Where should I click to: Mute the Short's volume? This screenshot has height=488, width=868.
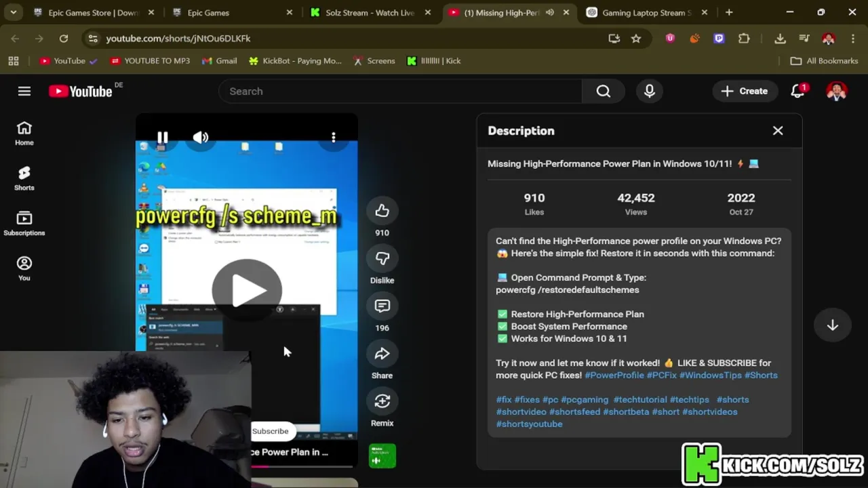click(201, 138)
